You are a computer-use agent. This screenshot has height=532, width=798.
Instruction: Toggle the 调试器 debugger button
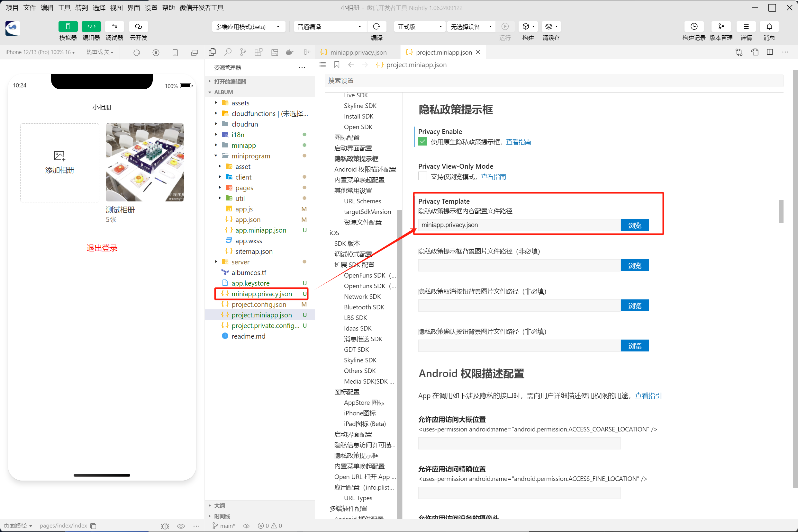pyautogui.click(x=114, y=26)
